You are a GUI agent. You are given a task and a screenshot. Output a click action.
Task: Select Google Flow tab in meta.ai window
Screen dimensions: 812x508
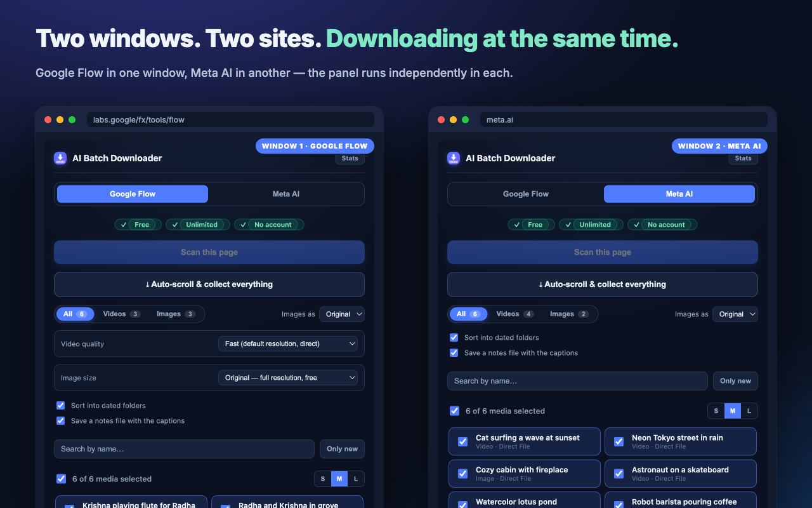point(526,194)
